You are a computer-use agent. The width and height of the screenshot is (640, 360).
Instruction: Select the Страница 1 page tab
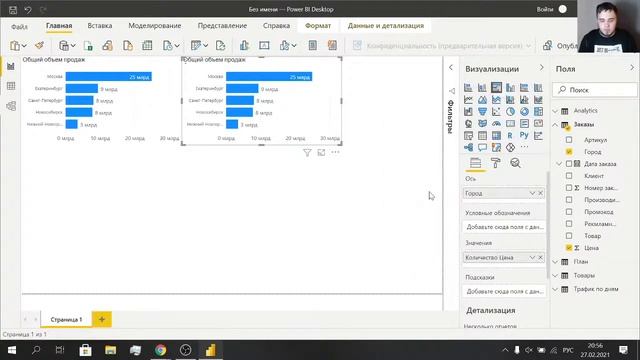66,319
